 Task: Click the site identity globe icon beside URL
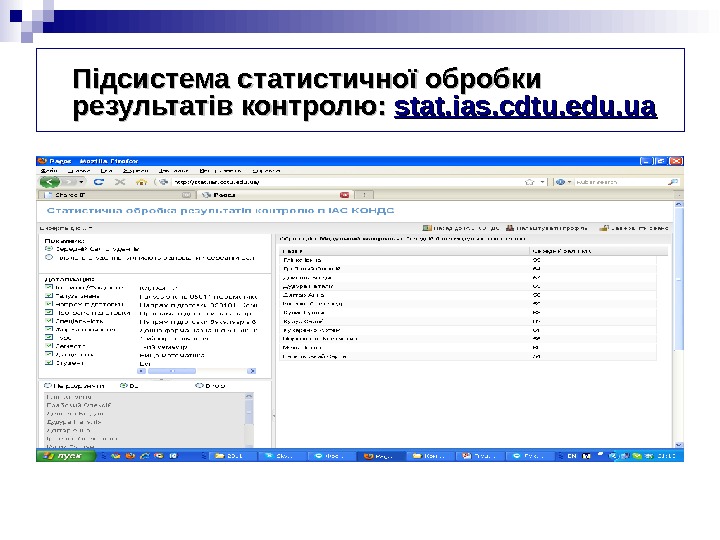163,182
